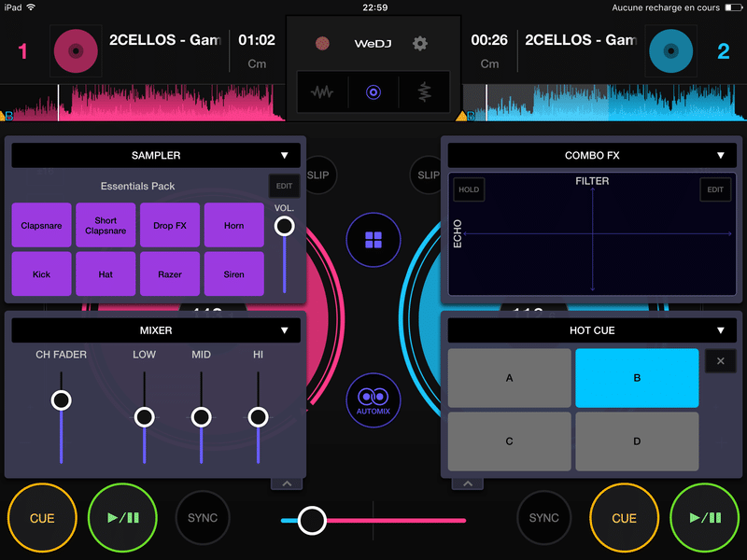Image resolution: width=747 pixels, height=560 pixels.
Task: Open settings with the gear icon
Action: coord(419,44)
